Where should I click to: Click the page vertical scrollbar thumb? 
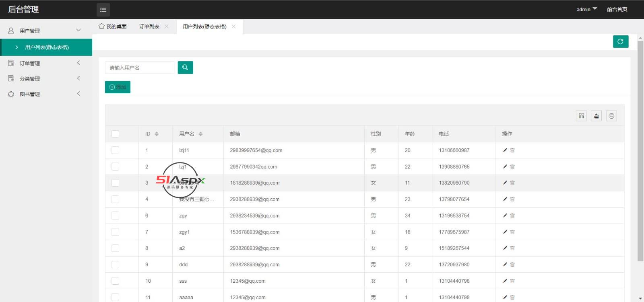point(640,151)
